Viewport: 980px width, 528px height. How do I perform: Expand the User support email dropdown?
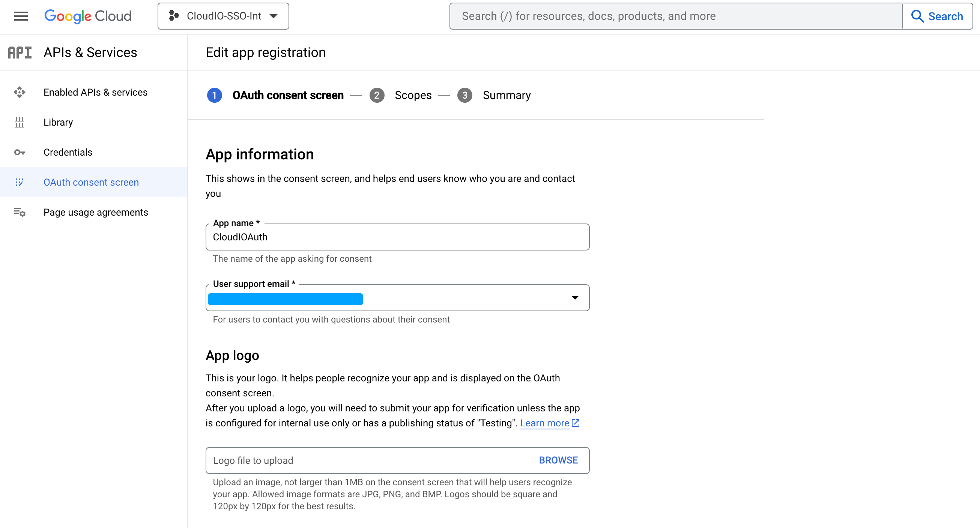click(x=575, y=298)
